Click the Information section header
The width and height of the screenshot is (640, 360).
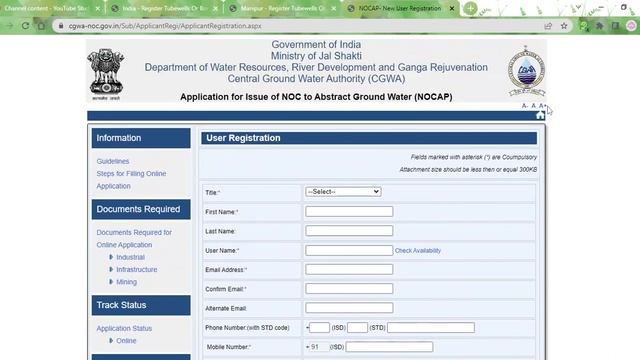point(141,138)
